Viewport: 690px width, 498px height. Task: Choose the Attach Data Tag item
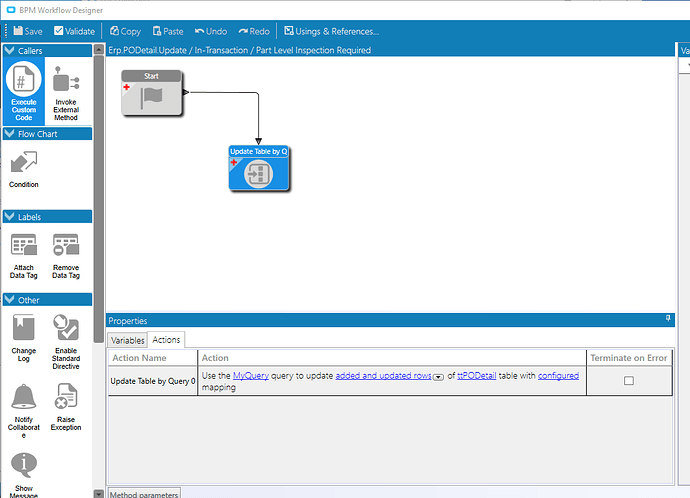coord(24,256)
